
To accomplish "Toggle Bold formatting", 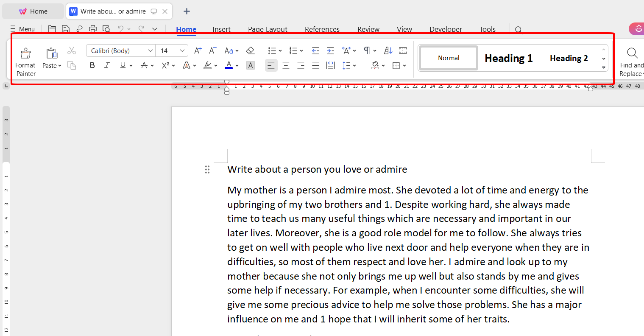I will point(92,65).
